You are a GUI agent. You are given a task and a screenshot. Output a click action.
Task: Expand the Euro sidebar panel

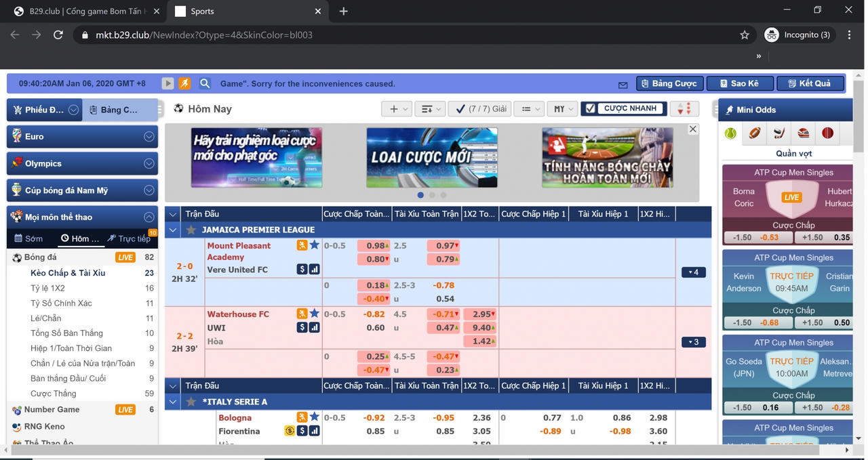[x=149, y=136]
